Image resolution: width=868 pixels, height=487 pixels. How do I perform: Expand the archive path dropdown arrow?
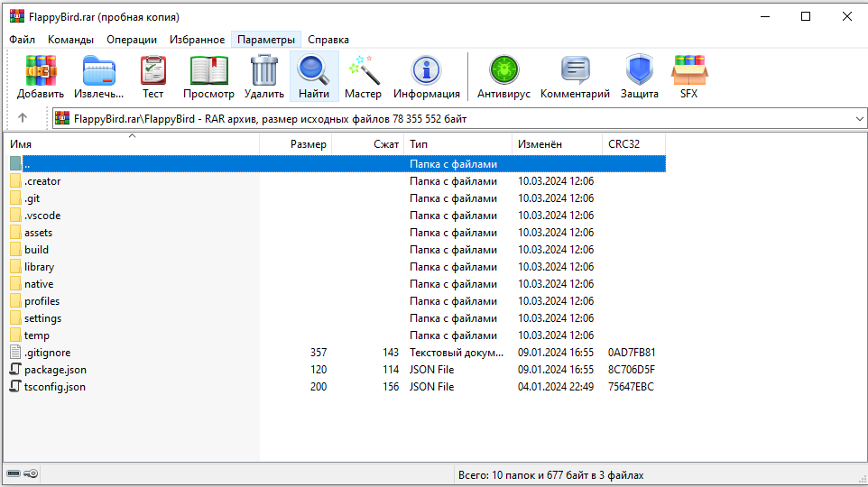pyautogui.click(x=858, y=118)
